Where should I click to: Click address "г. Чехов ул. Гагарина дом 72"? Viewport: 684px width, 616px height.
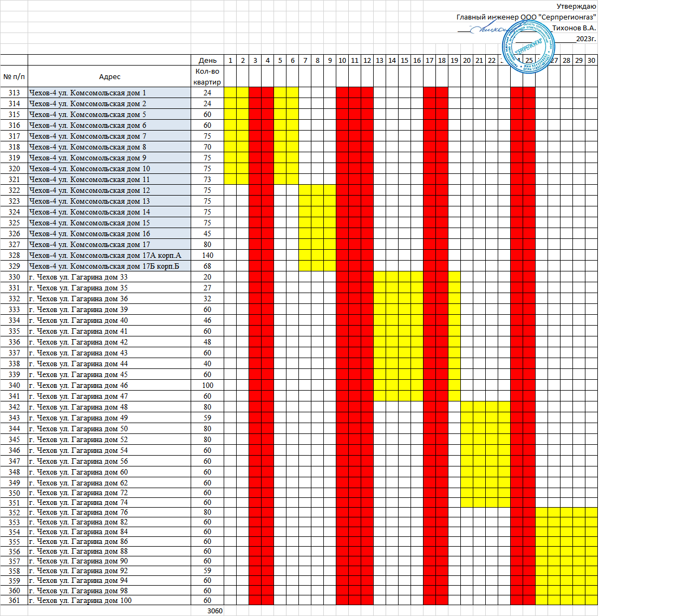[109, 492]
